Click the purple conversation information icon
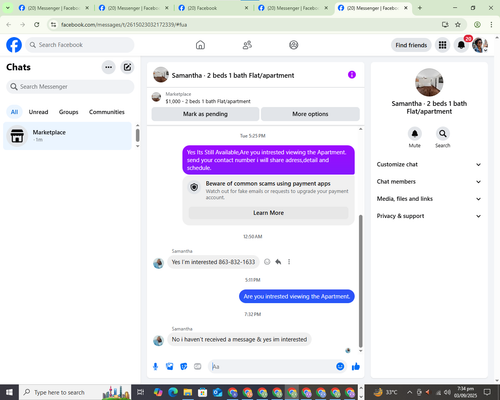 coord(352,75)
